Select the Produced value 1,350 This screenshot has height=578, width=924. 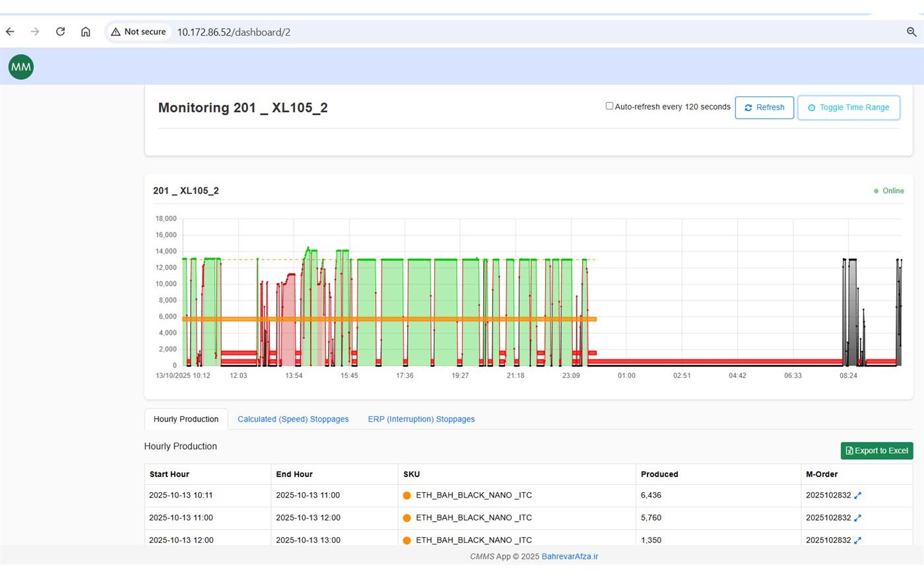[x=651, y=540]
